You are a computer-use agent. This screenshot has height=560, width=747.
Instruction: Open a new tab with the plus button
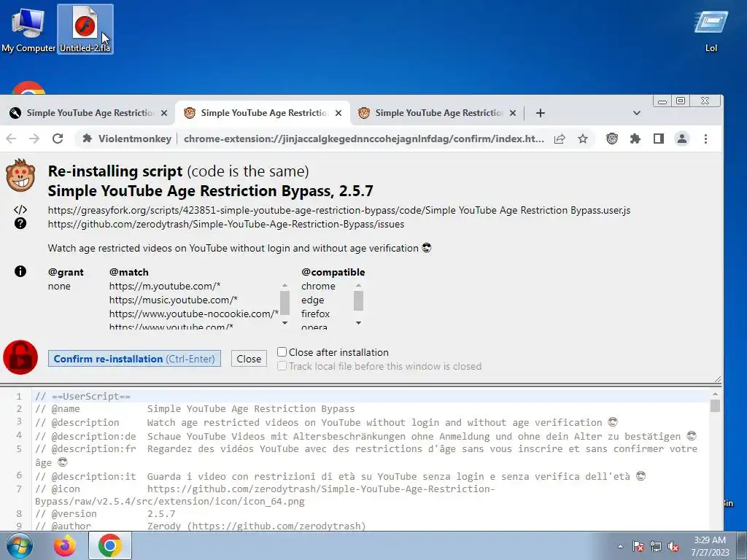click(541, 113)
